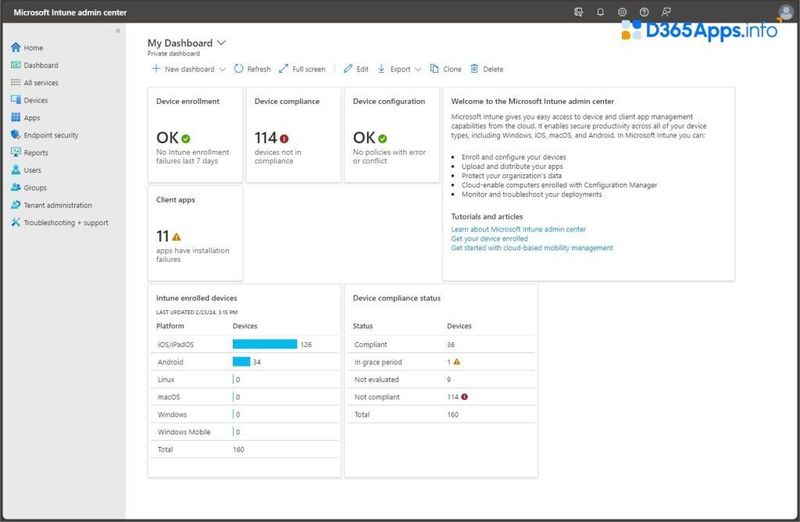Select Tenant administration in the sidebar
The height and width of the screenshot is (522, 800).
(58, 205)
